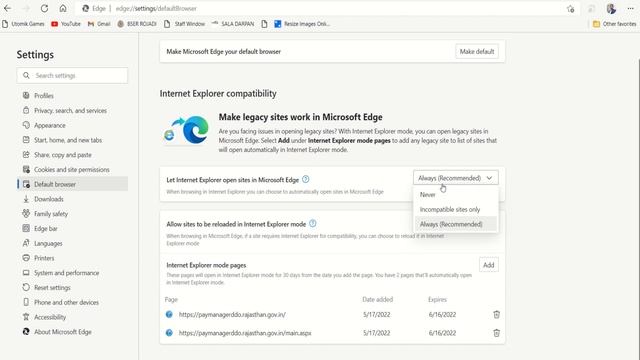Image resolution: width=640 pixels, height=360 pixels.
Task: Open Cookies and site permissions section
Action: click(72, 169)
